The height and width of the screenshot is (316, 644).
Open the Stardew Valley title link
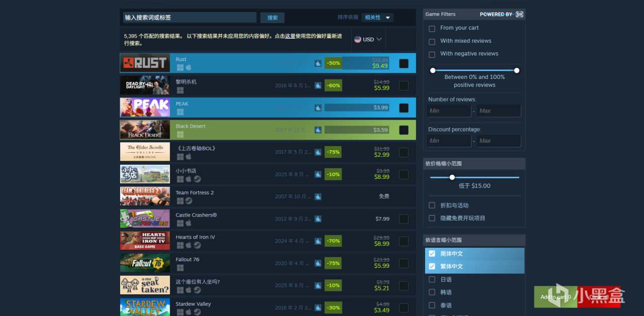click(193, 304)
